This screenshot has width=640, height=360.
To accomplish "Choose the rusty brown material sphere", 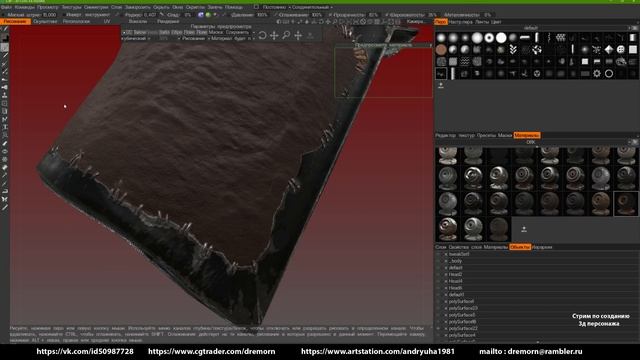I will click(x=600, y=203).
